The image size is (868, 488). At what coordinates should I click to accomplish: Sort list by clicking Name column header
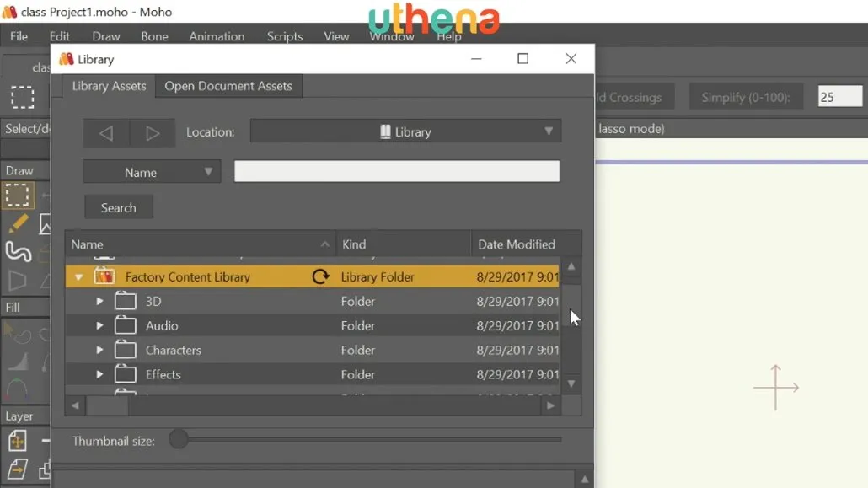201,244
